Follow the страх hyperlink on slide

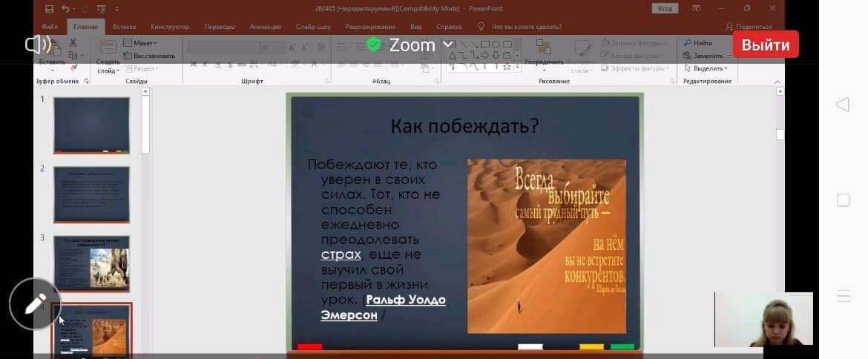[x=341, y=254]
